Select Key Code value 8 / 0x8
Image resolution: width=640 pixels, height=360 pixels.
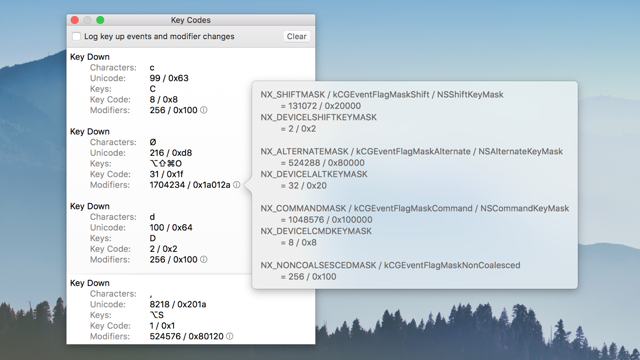point(164,99)
